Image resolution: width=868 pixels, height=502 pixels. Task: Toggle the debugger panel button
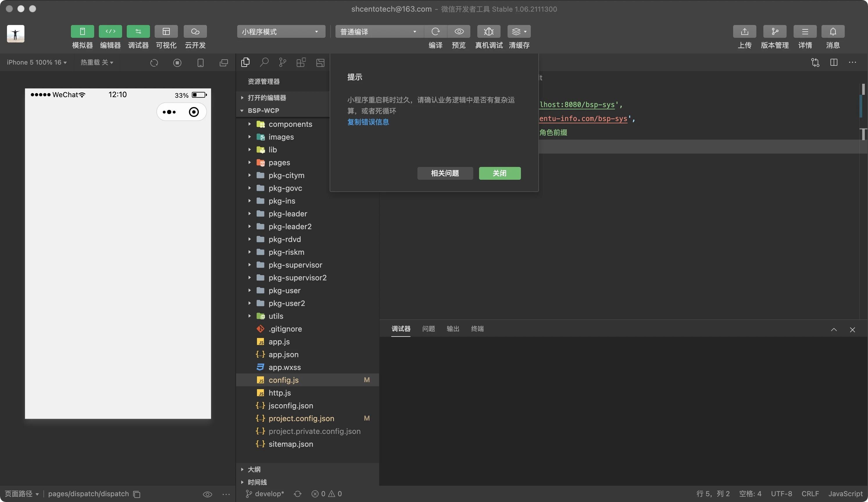tap(138, 32)
